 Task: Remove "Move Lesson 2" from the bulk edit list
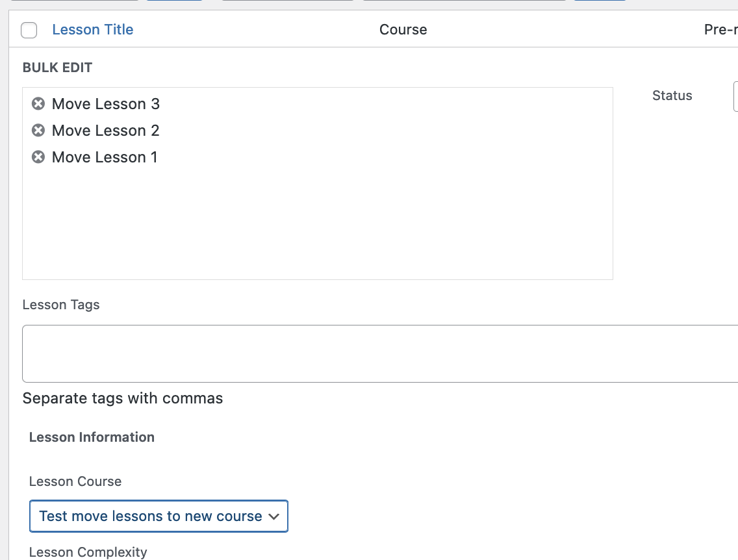point(38,130)
